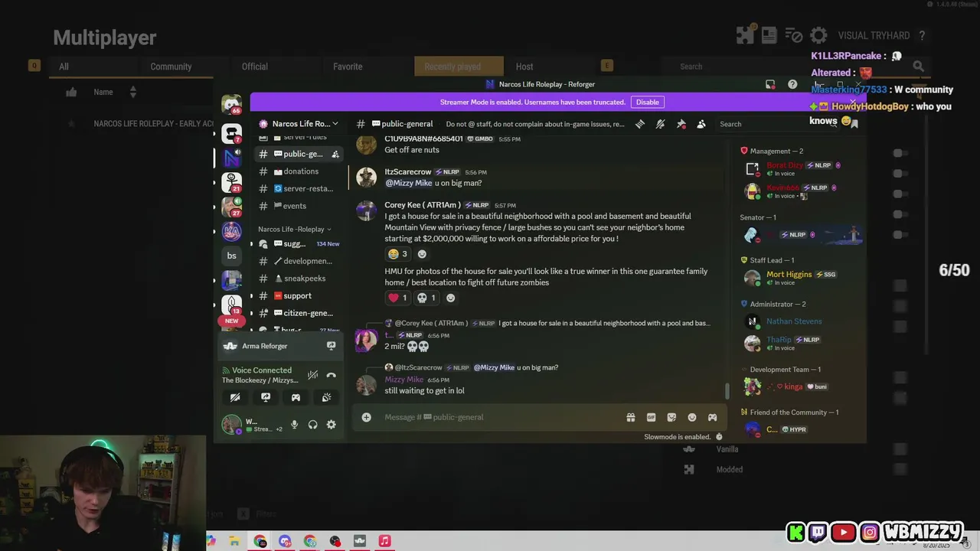Sort server list by Name arrows
The height and width of the screenshot is (551, 980).
[x=132, y=92]
